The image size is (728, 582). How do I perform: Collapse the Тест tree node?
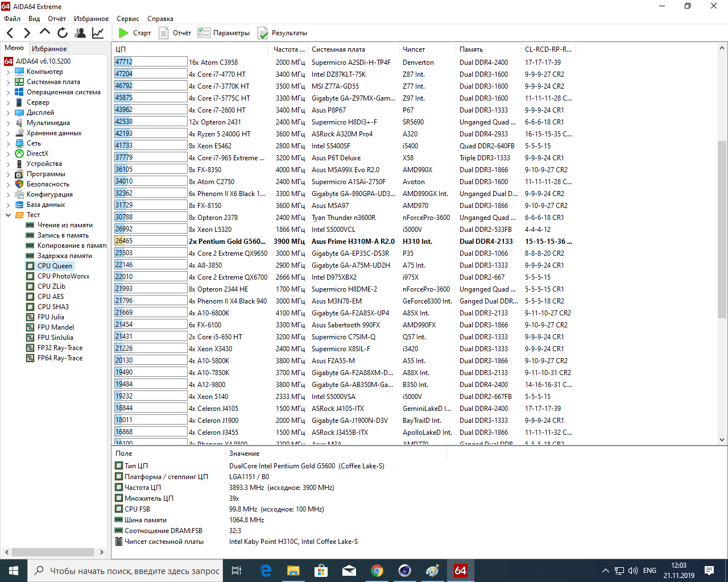pos(8,215)
